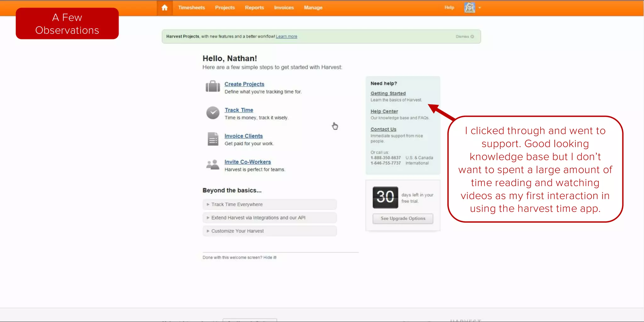Follow the Learn more link in banner

[x=286, y=36]
